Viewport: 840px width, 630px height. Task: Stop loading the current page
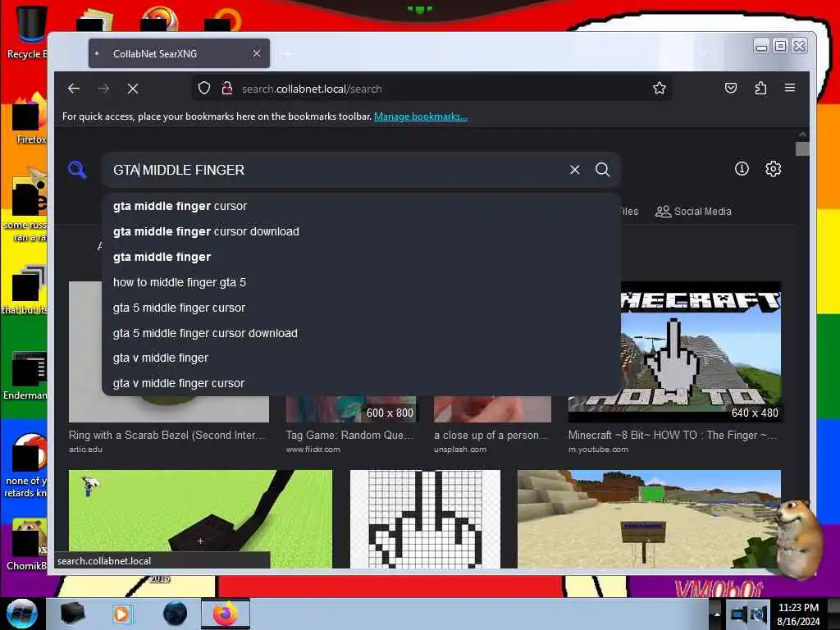point(133,89)
